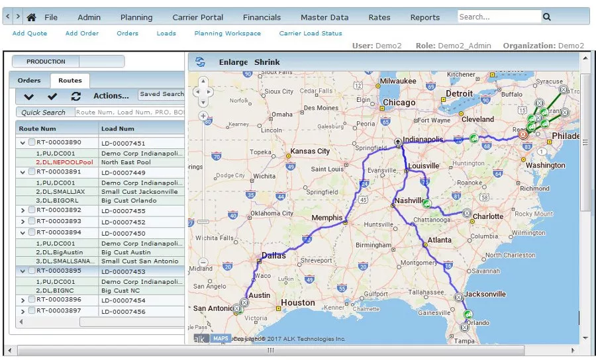Click Shrink on the map

[267, 62]
